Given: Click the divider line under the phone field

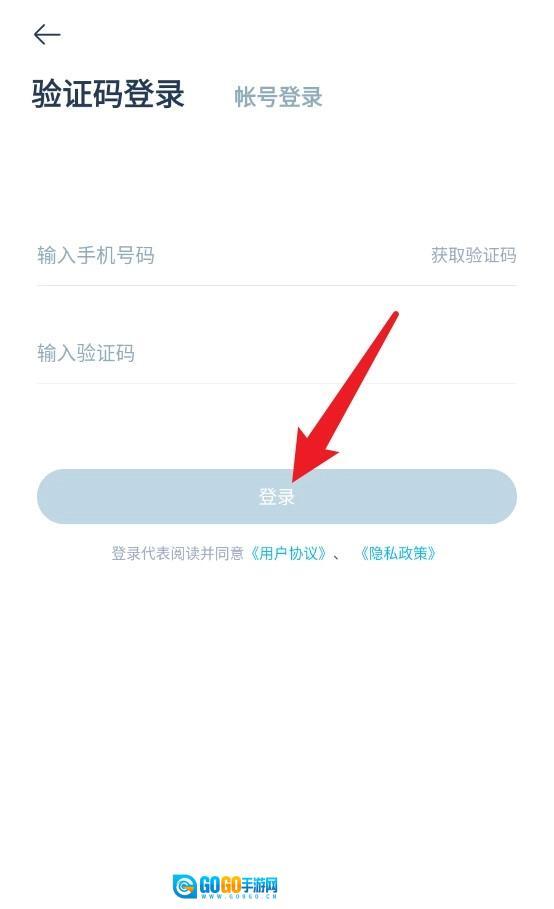Looking at the screenshot, I should pyautogui.click(x=276, y=285).
